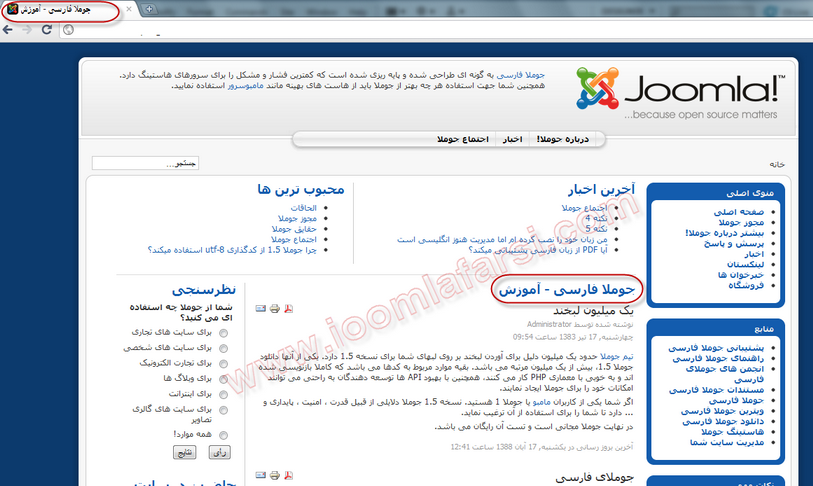The width and height of the screenshot is (813, 486).
Task: Click the browser Forward arrow
Action: (x=27, y=30)
